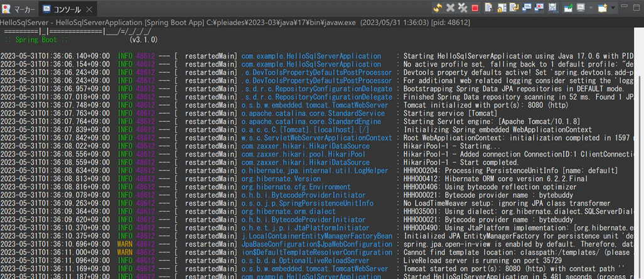Minimize the console view panel
Screen dimensions: 644x279
click(x=625, y=6)
